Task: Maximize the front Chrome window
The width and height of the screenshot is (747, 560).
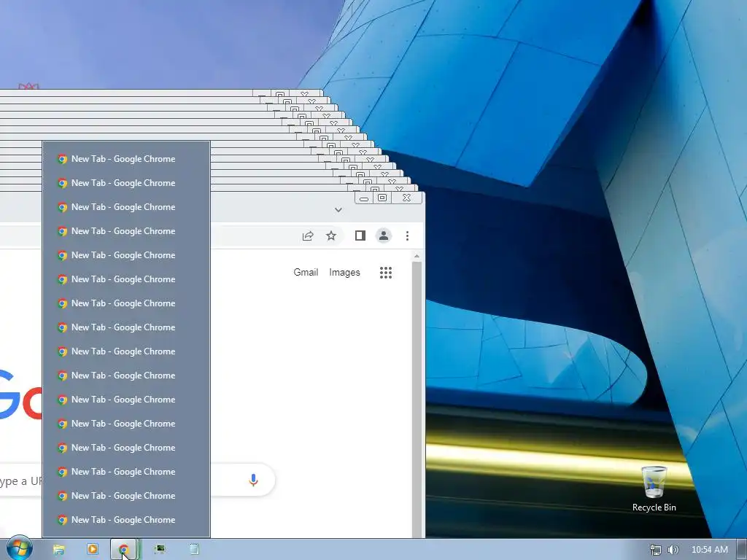Action: (382, 198)
